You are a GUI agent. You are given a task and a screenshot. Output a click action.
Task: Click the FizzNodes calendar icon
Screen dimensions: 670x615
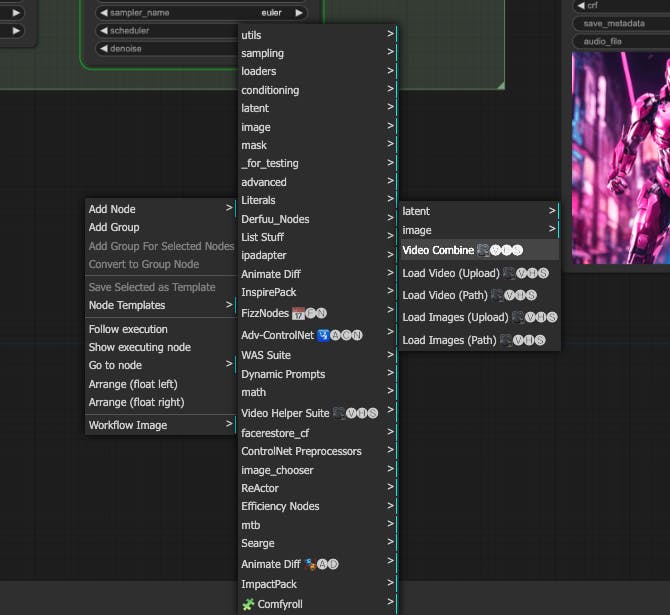298,313
